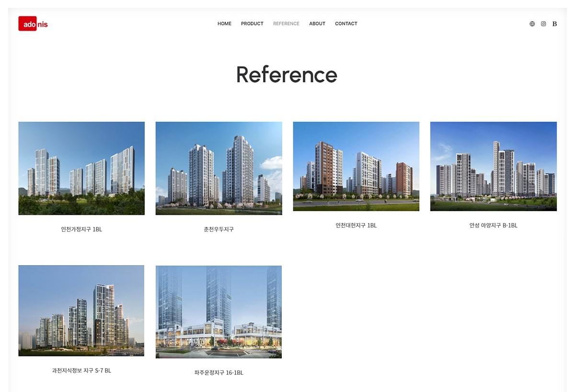Click the 인천가정지구 1BL caption
This screenshot has width=575, height=392.
81,229
